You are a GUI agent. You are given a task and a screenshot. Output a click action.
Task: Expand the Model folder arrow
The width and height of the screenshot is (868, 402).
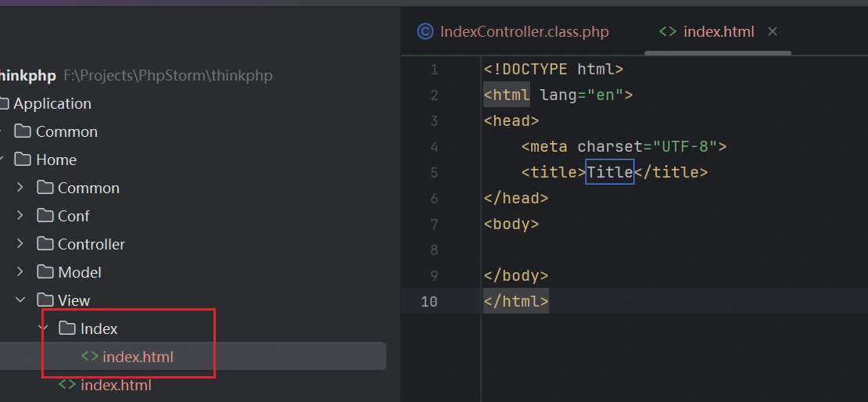tap(21, 272)
